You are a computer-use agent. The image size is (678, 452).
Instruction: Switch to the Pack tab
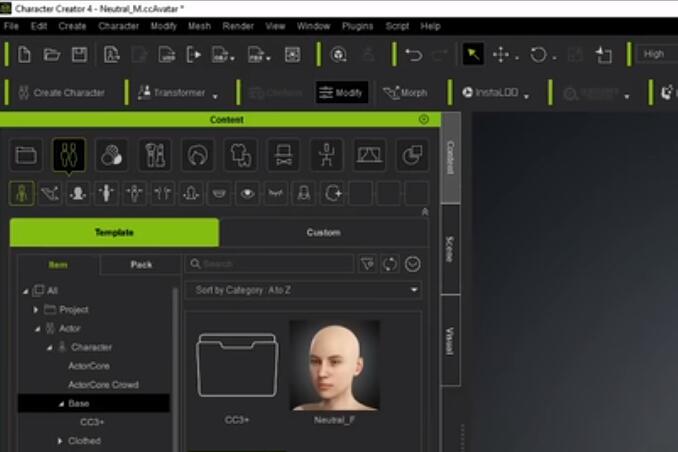point(141,264)
